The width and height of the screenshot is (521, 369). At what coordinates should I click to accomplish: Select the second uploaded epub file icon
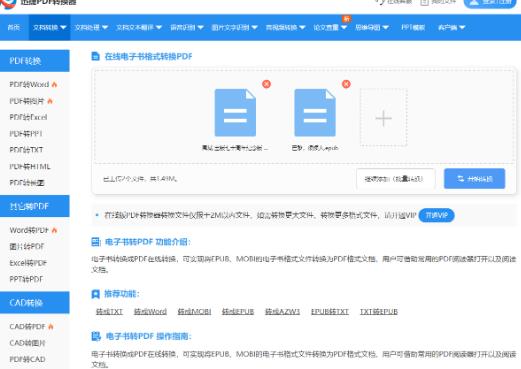(x=315, y=113)
